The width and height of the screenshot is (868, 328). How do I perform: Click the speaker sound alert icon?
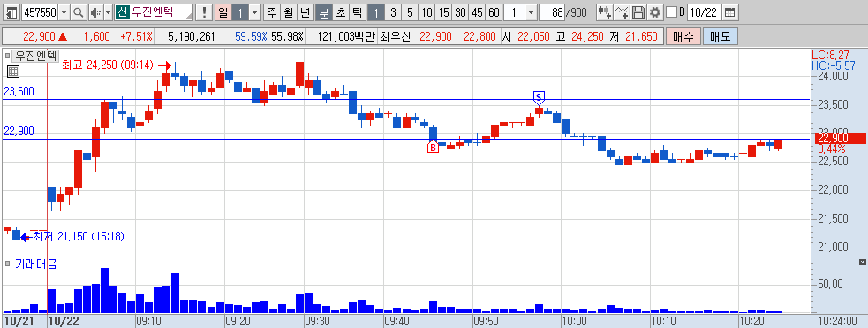tap(95, 12)
